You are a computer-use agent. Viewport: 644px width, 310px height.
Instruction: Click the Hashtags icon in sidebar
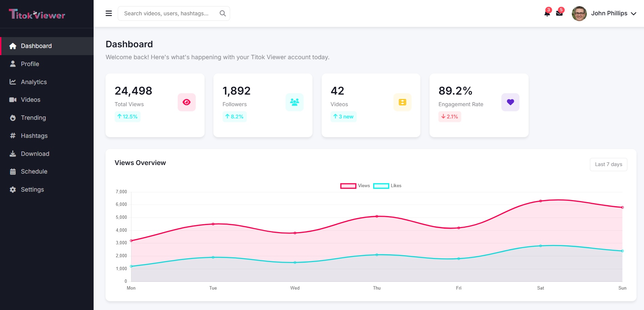13,135
